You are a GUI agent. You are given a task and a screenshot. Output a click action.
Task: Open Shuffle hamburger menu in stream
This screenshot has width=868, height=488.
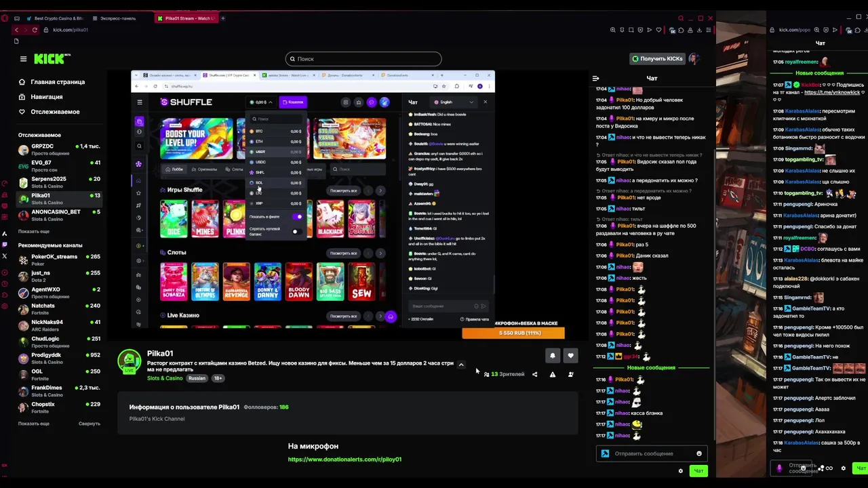click(140, 102)
